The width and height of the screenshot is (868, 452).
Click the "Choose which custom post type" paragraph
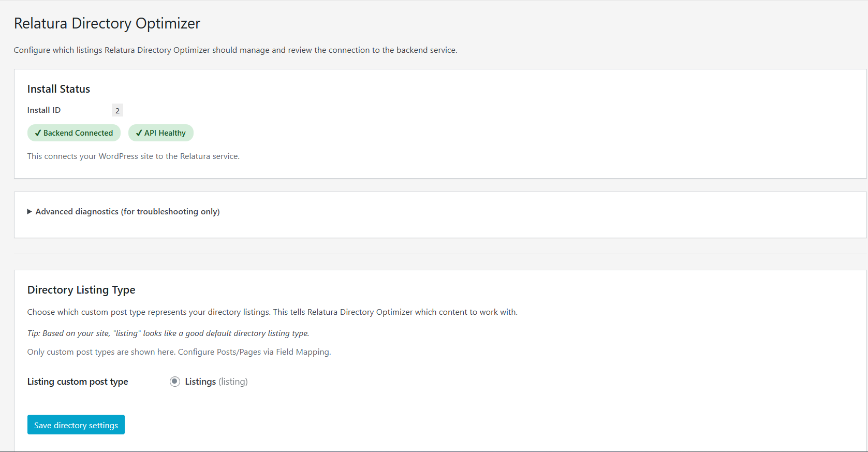(272, 312)
